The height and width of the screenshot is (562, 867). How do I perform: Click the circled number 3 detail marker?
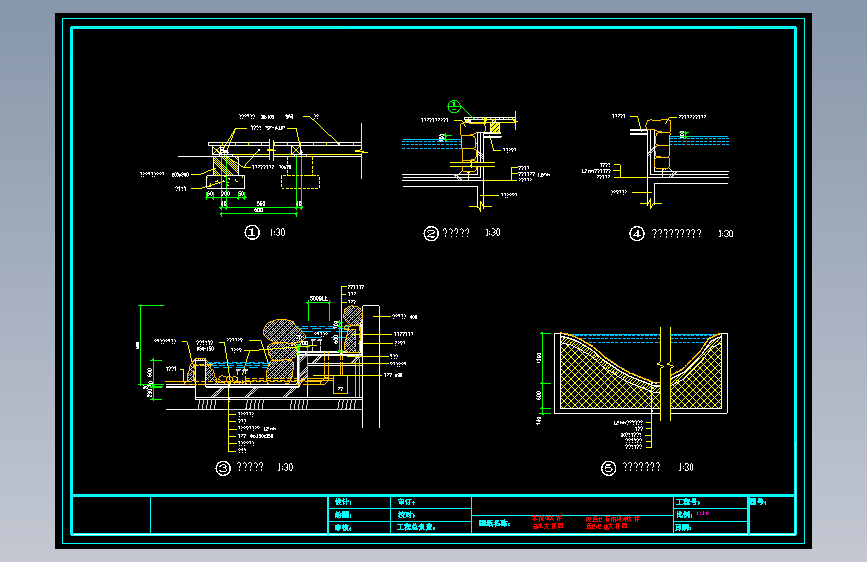coord(223,469)
